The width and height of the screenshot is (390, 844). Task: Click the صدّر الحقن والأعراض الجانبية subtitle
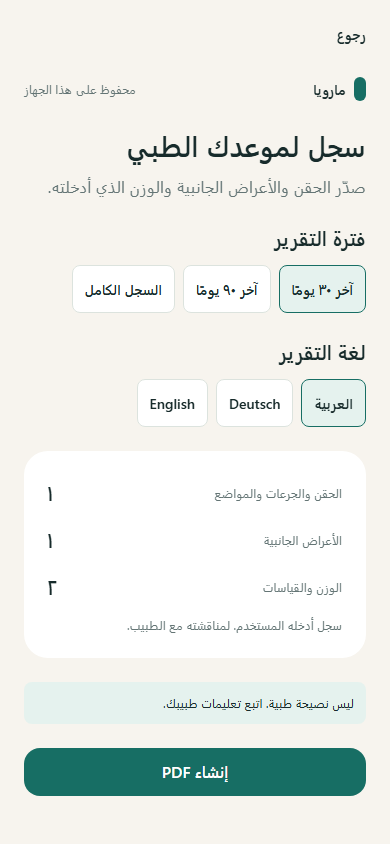point(207,188)
